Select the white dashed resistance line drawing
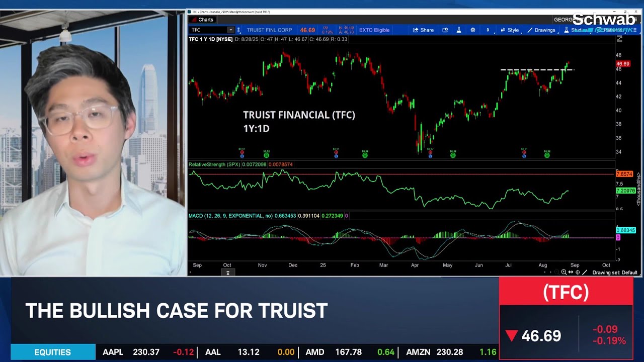 click(537, 69)
